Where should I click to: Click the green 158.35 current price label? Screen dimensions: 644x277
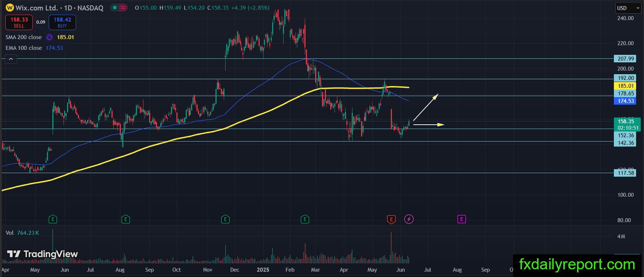pyautogui.click(x=626, y=121)
